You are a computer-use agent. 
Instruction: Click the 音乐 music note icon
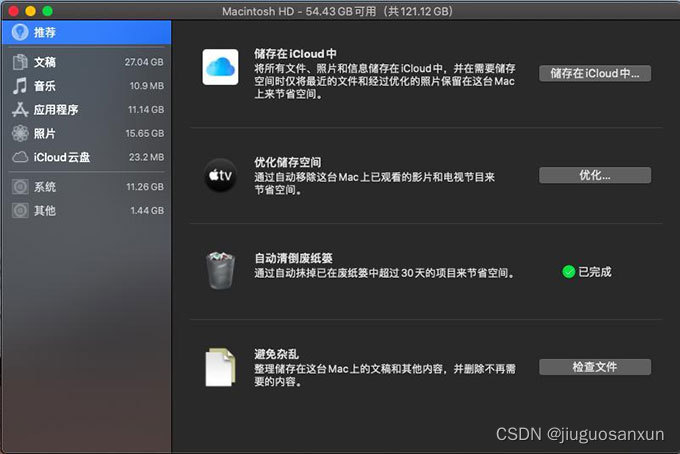coord(20,86)
